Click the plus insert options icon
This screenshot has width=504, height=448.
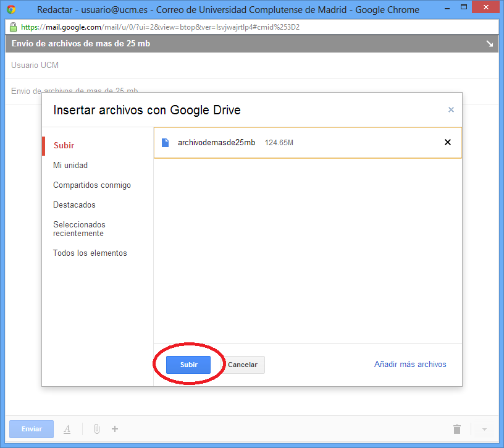(x=115, y=429)
